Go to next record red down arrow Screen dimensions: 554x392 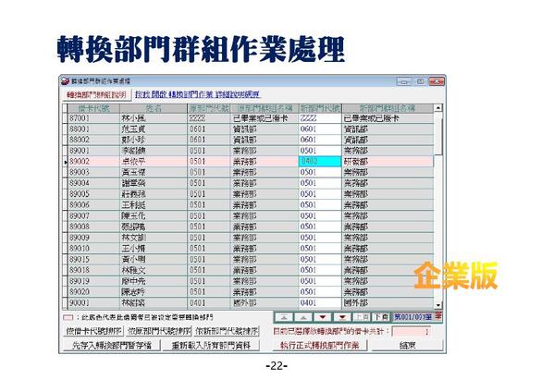tap(323, 317)
